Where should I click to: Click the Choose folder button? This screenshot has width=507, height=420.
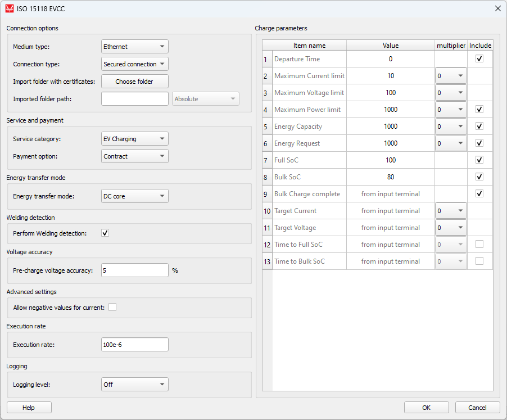click(134, 82)
